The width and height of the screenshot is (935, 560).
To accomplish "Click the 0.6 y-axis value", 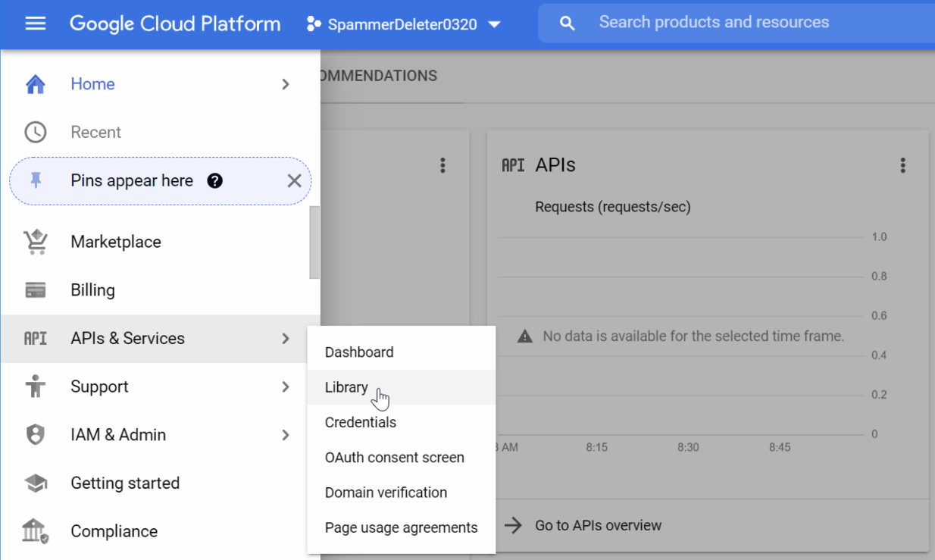I will click(x=879, y=316).
